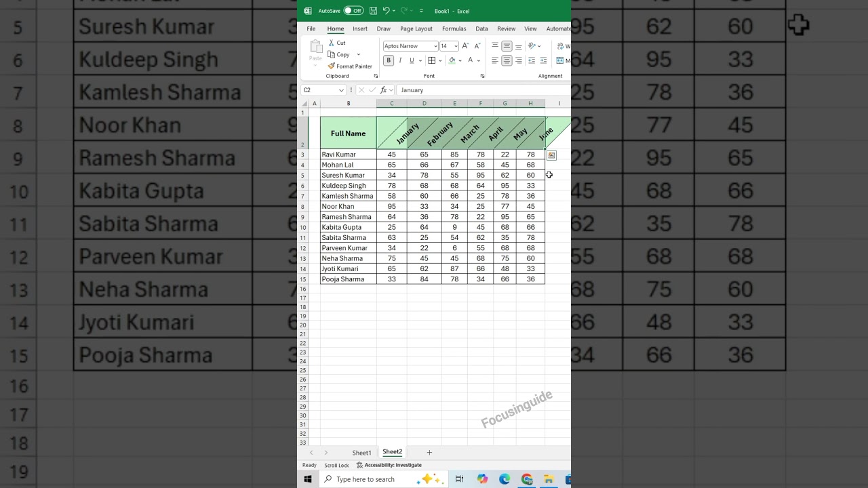Open Task View on the taskbar
This screenshot has height=488, width=868.
click(459, 479)
